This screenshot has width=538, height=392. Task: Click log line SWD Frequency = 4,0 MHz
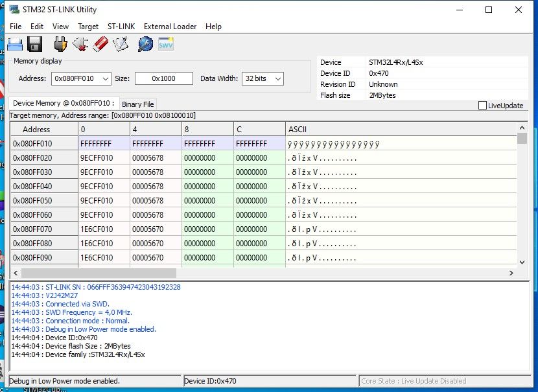coord(72,312)
